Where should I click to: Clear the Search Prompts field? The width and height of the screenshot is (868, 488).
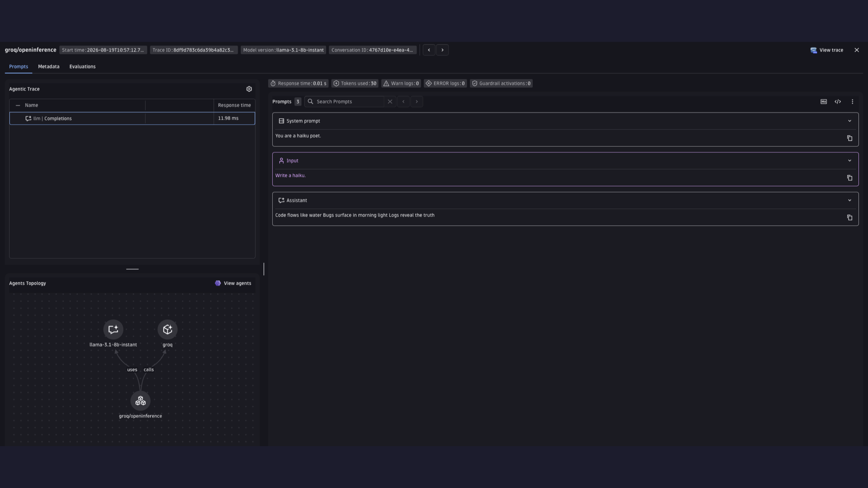click(x=390, y=102)
